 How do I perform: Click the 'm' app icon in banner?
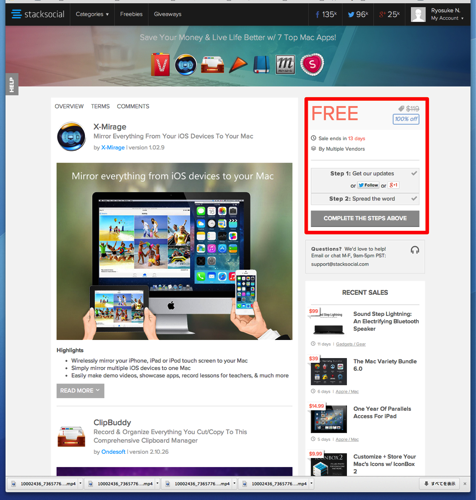[x=285, y=64]
